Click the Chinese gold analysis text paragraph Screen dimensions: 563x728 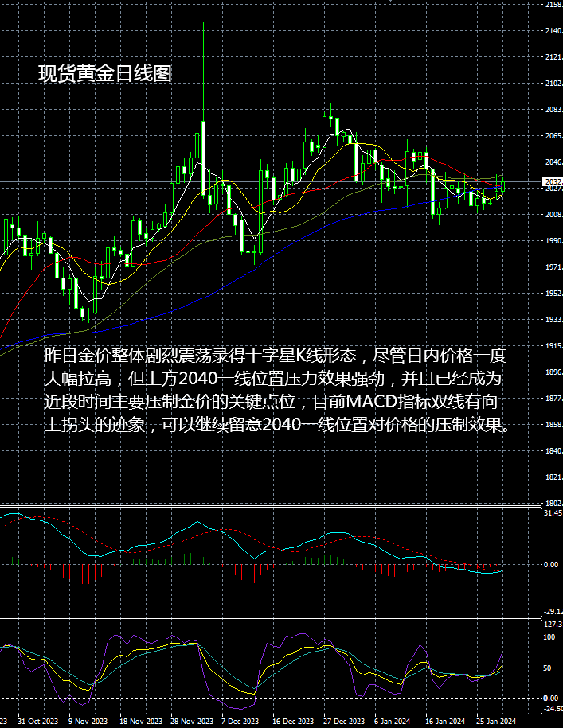pyautogui.click(x=275, y=390)
